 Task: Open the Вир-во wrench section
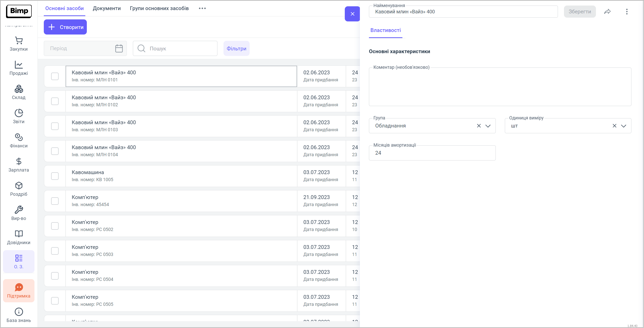pos(19,213)
